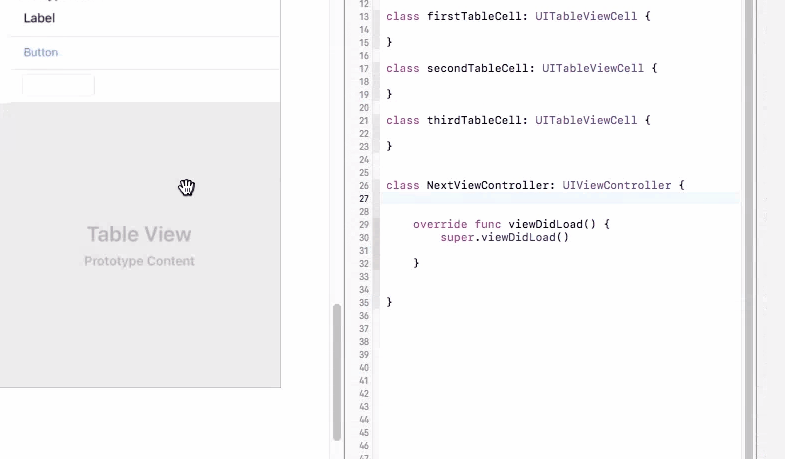Click the Prototype Content caption

pyautogui.click(x=139, y=261)
